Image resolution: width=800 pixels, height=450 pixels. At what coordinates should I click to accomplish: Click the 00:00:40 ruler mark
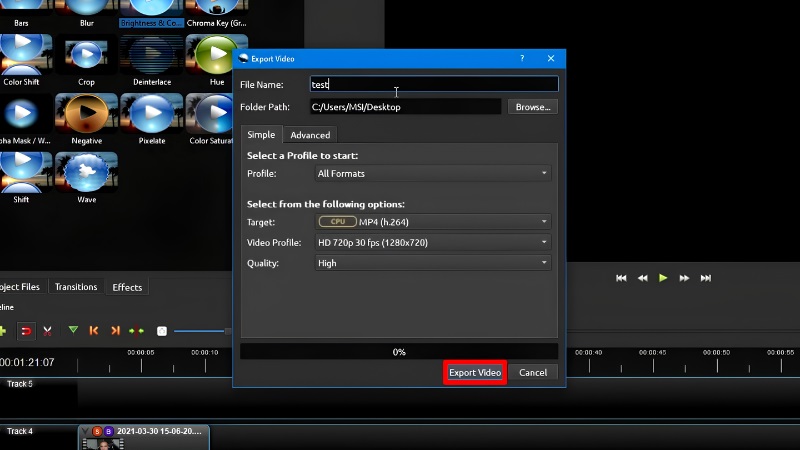[x=588, y=353]
